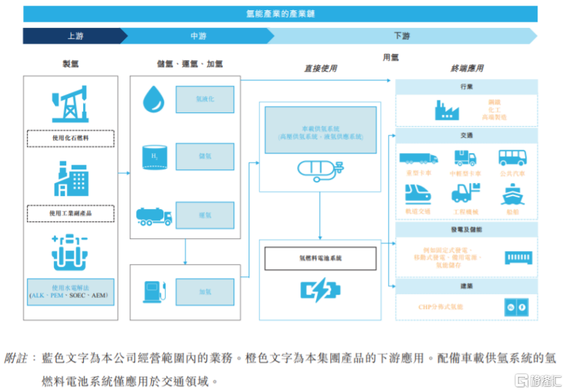Click the industry factory icon under 行業
Viewport: 566px width, 392px height.
point(447,110)
